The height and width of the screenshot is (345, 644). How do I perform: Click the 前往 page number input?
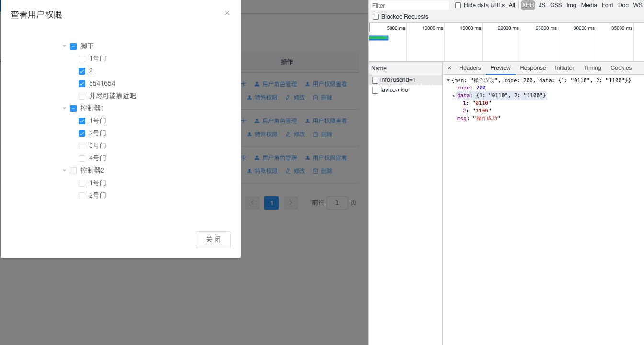pos(337,203)
